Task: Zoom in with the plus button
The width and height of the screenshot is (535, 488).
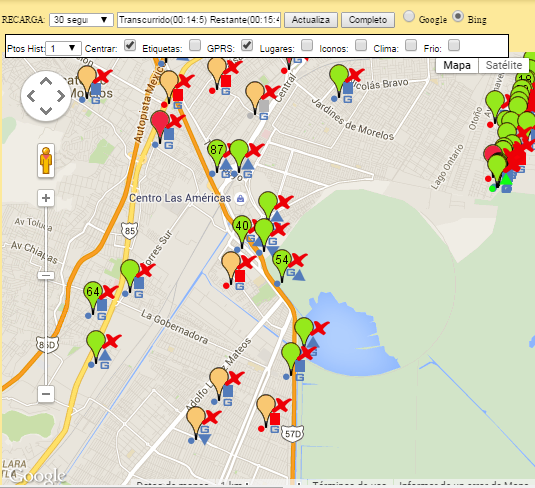Action: [x=46, y=198]
